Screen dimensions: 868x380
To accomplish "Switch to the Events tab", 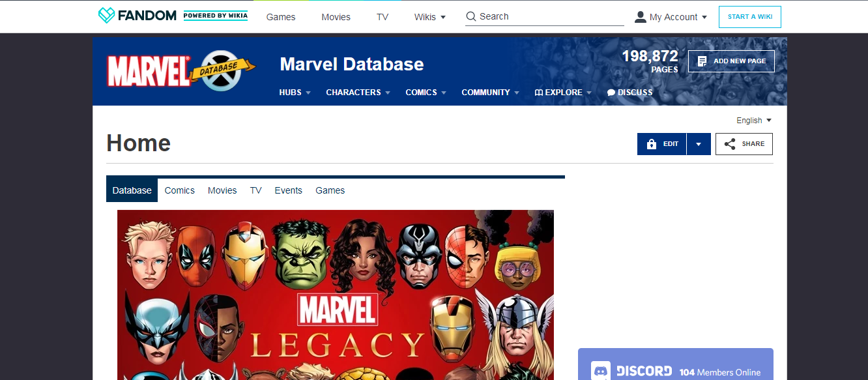I will pos(288,190).
